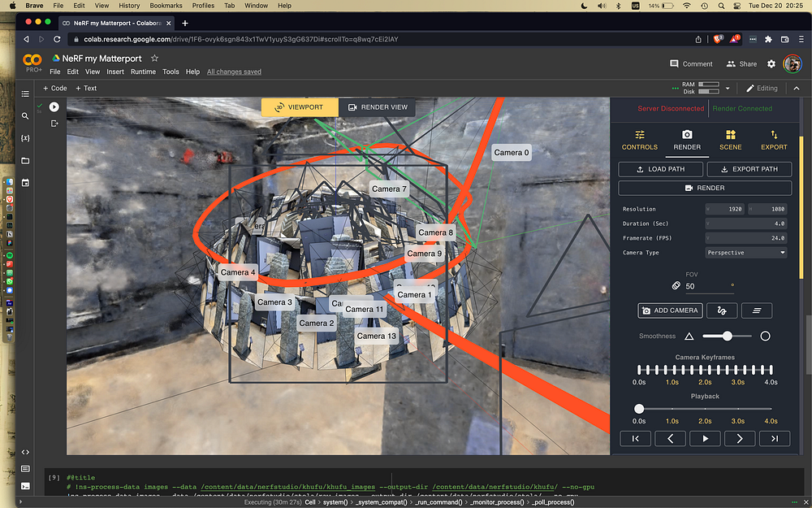Clear cell output icon below run button

[x=54, y=124]
